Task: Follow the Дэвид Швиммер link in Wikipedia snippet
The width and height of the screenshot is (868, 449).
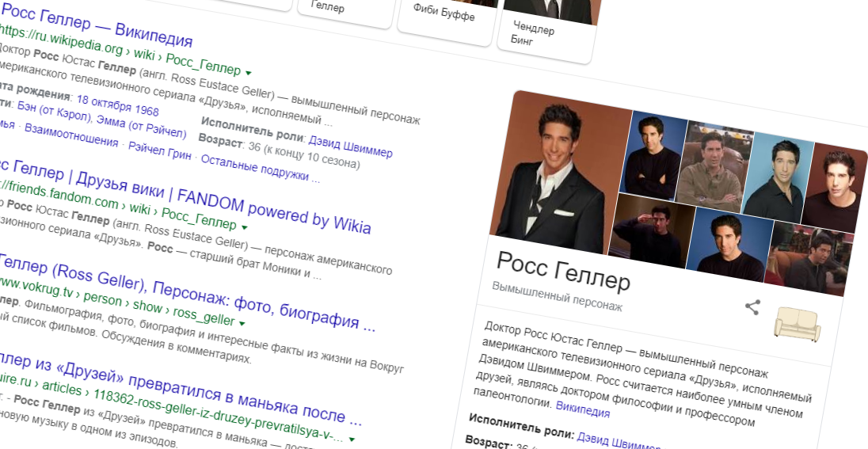Action: 350,146
